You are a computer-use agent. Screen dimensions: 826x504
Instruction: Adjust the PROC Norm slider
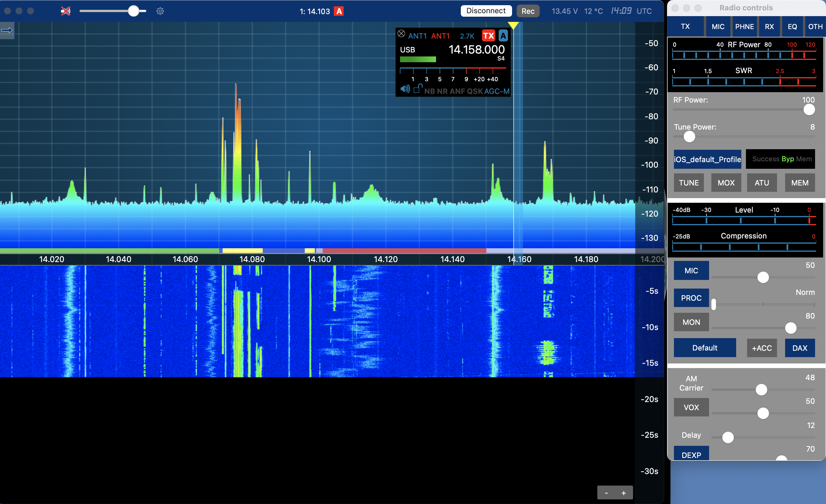pos(763,304)
